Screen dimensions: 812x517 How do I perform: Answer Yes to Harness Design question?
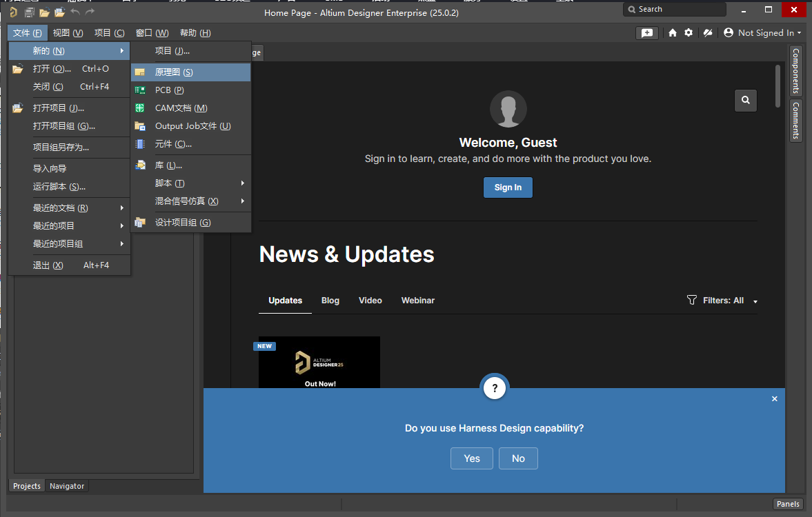472,458
